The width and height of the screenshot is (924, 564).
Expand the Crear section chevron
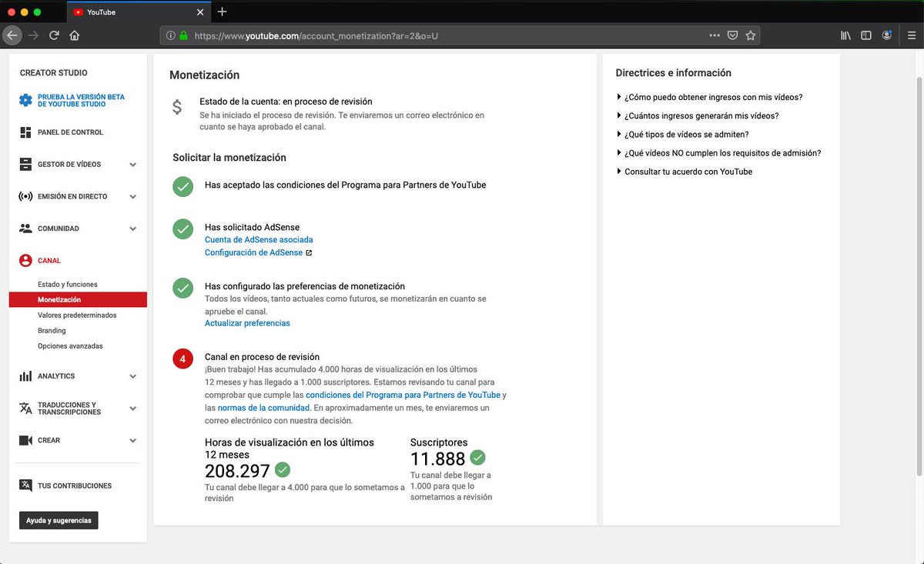[132, 441]
